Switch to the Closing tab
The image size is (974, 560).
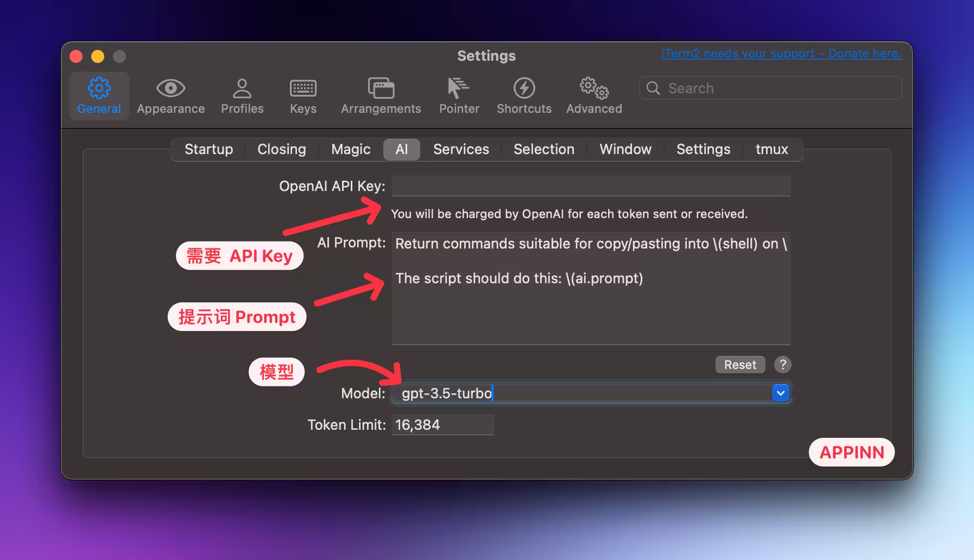pyautogui.click(x=281, y=150)
